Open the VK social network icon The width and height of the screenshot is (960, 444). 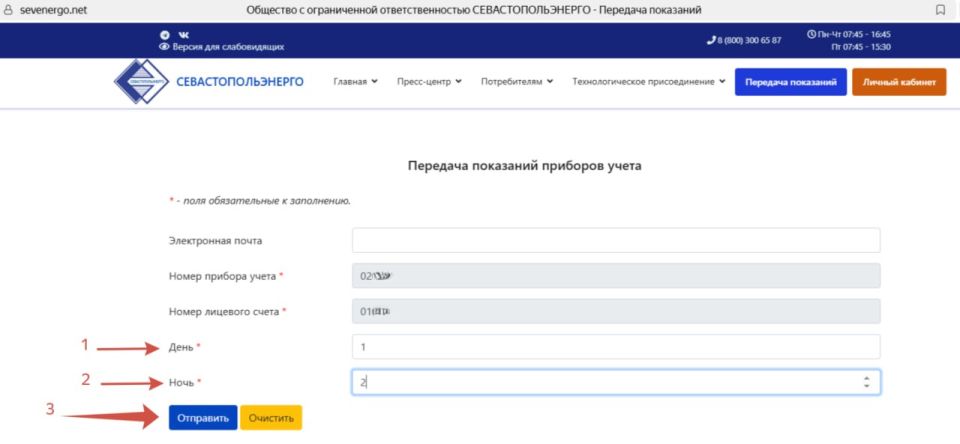(183, 34)
